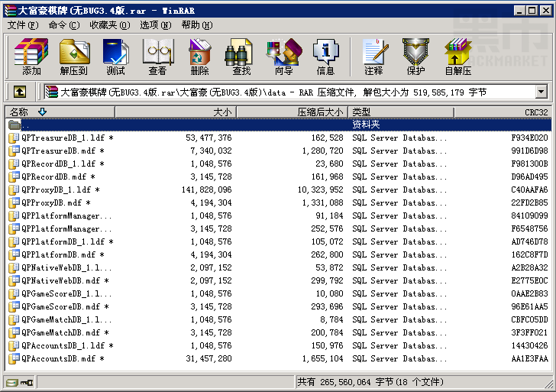The width and height of the screenshot is (556, 392).
Task: Click size value 141,828,096
Action: [207, 190]
